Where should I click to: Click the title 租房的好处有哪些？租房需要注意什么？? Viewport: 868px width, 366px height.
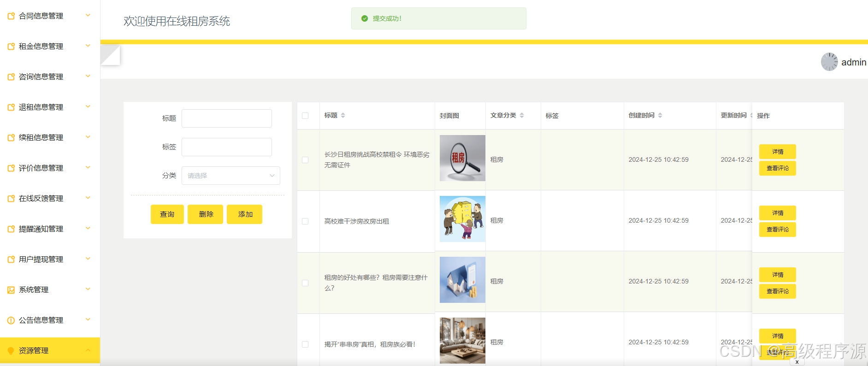click(x=376, y=283)
